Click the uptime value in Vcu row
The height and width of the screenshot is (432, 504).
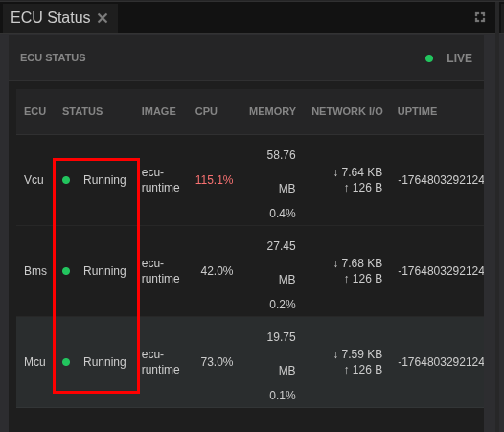[441, 180]
